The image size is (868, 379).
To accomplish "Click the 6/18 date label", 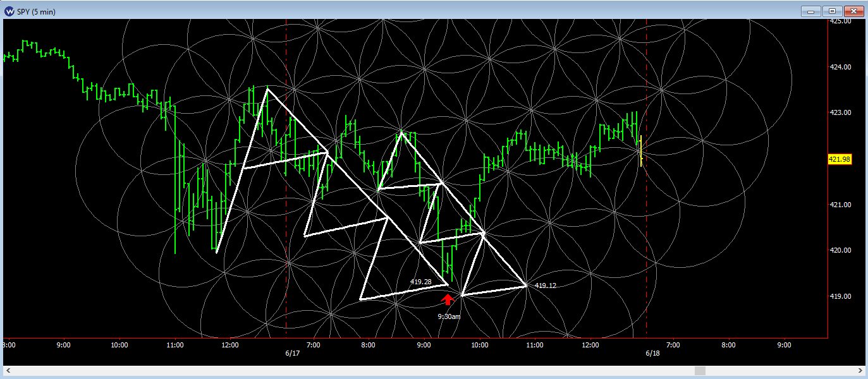I will tap(652, 354).
